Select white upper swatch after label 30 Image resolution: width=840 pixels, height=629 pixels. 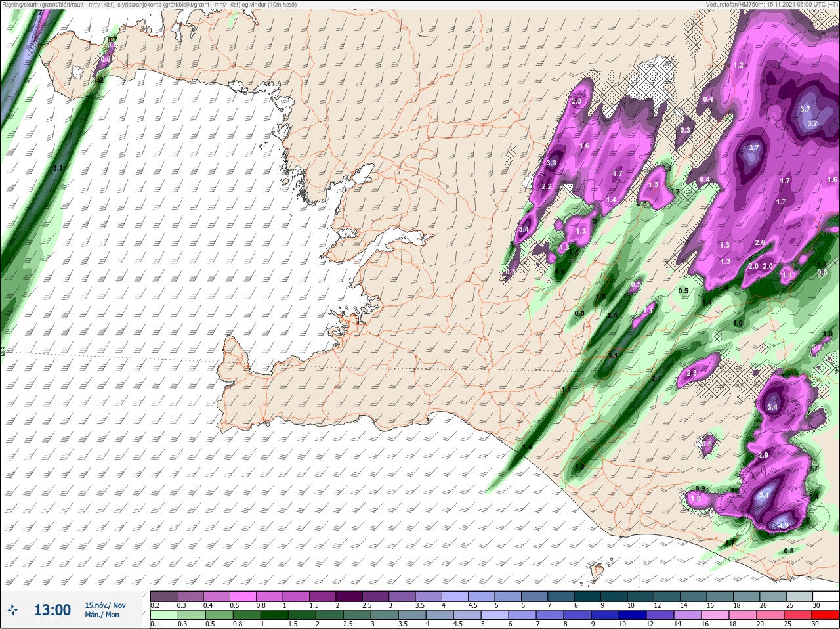(x=826, y=596)
